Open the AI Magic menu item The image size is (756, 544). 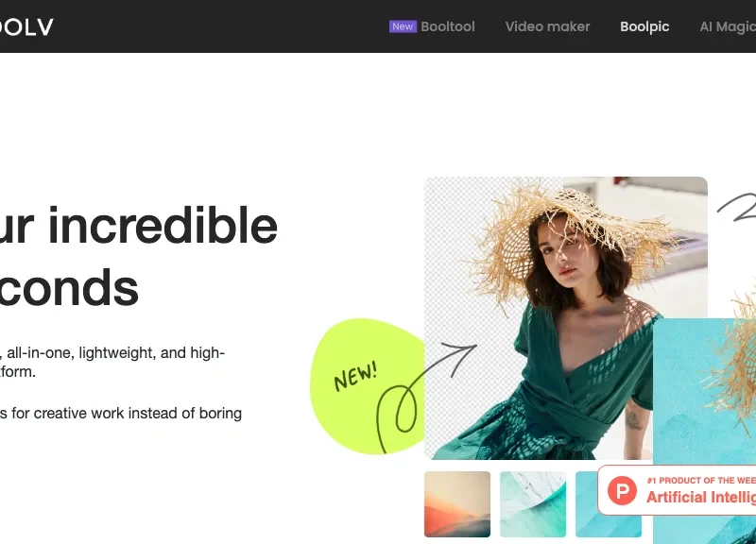728,27
